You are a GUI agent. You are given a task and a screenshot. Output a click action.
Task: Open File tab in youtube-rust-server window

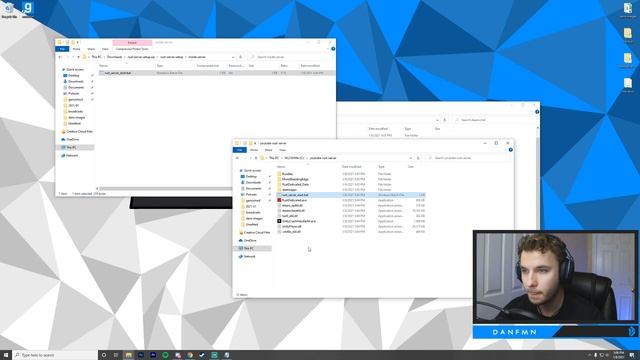[240, 150]
